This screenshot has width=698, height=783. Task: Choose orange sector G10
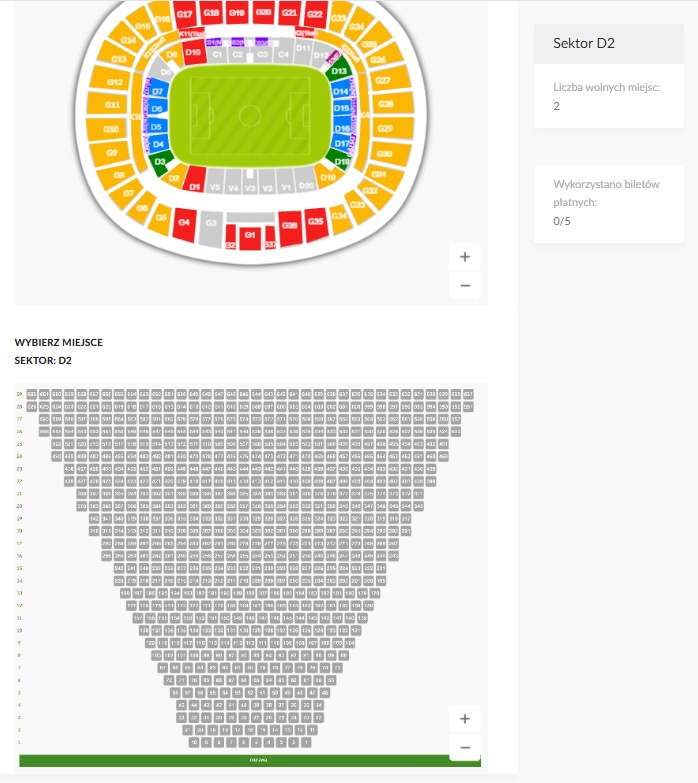[110, 129]
